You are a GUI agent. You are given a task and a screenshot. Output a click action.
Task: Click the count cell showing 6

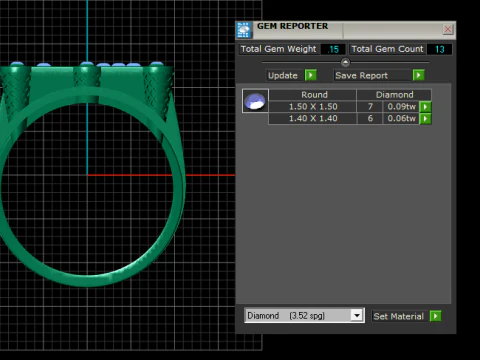pyautogui.click(x=370, y=118)
